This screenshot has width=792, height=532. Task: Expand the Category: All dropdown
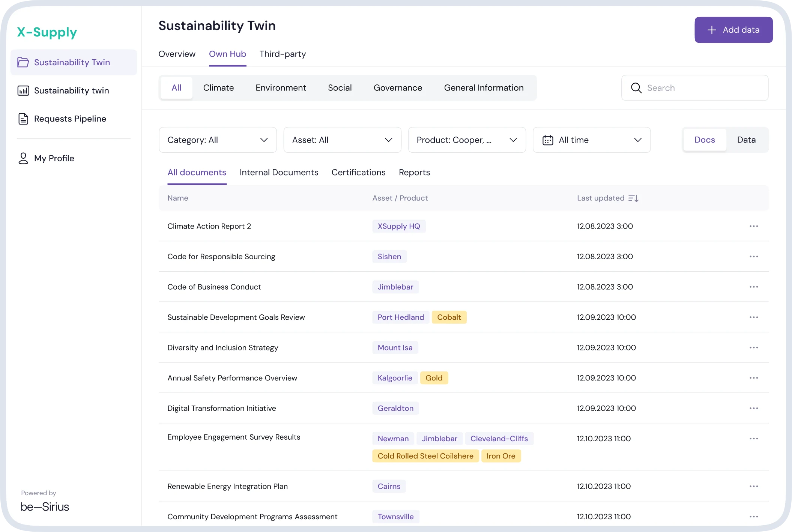click(x=218, y=140)
